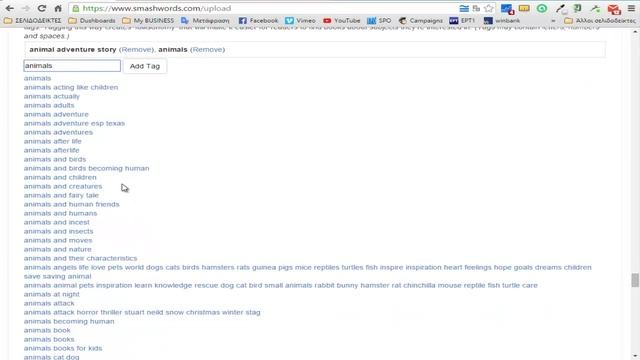Open the ΣΕΛΙΔΟΔΕΙΚΤΕΣ bookmarks folder
Image resolution: width=640 pixels, height=360 pixels.
(33, 20)
